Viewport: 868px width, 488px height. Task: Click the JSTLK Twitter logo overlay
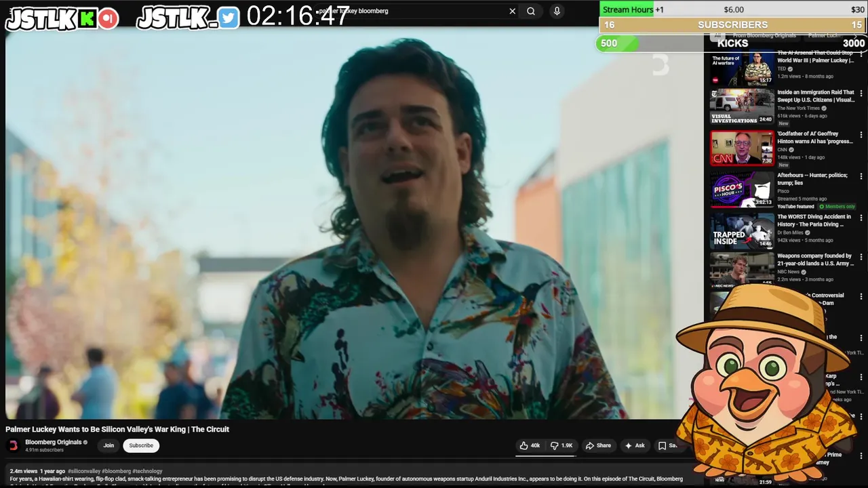188,18
